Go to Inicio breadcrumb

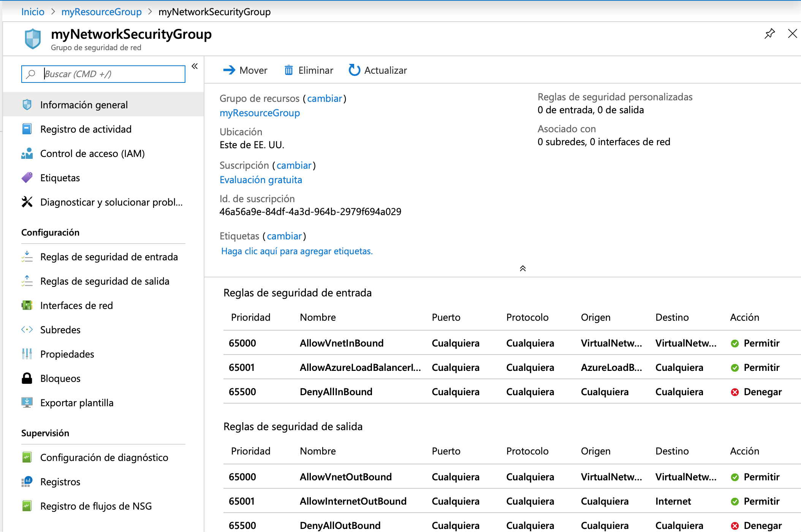pyautogui.click(x=33, y=12)
